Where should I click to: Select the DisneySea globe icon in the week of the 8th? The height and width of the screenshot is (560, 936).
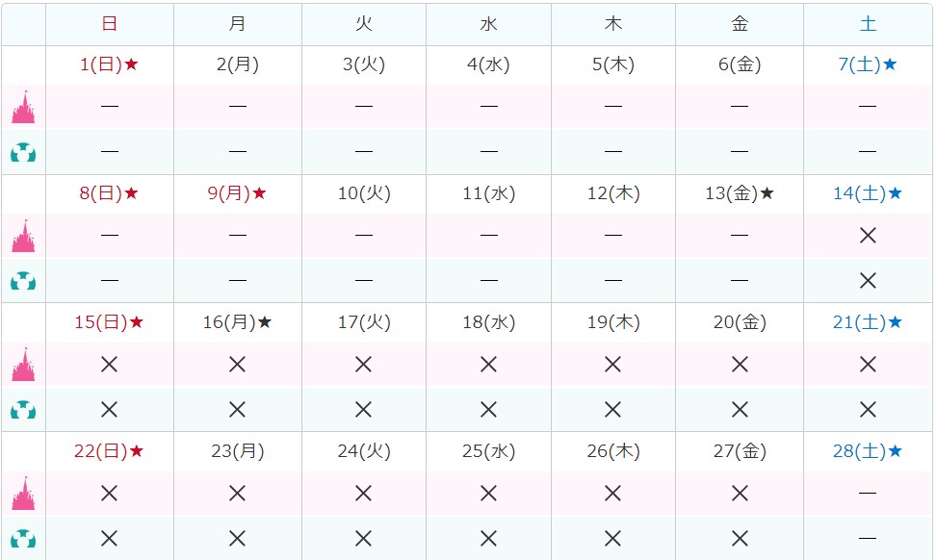coord(23,280)
